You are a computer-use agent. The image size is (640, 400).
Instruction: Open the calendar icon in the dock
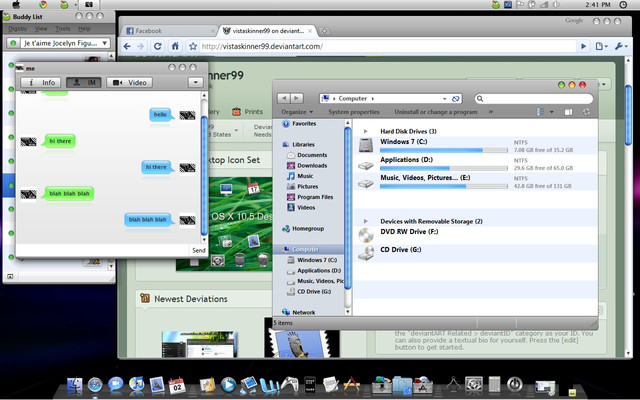177,385
